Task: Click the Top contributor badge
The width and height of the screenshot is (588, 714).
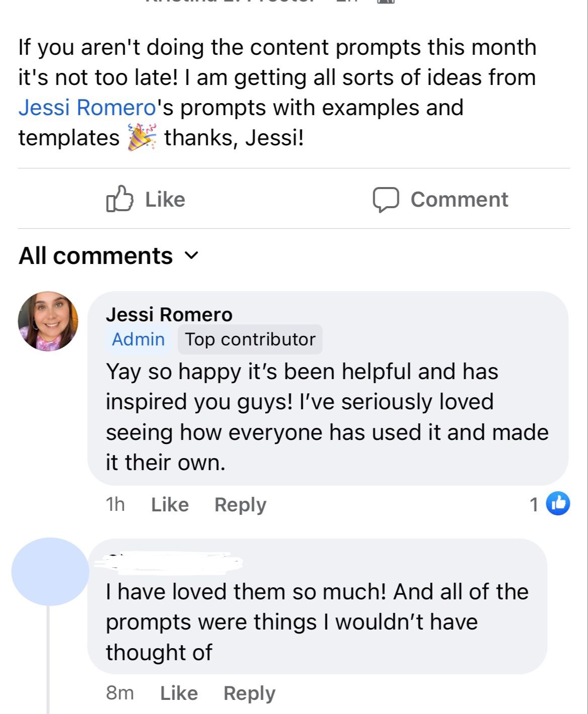Action: point(250,339)
